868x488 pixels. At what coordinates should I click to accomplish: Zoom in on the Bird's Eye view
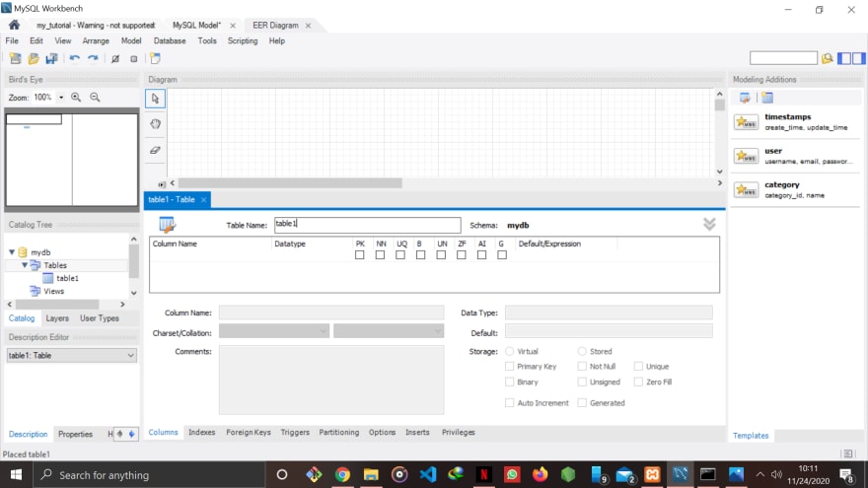click(x=76, y=98)
